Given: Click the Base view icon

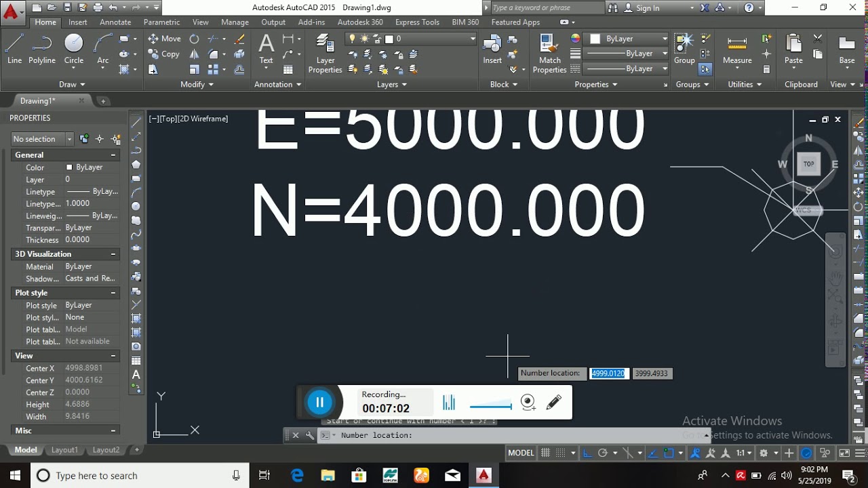Looking at the screenshot, I should [847, 49].
